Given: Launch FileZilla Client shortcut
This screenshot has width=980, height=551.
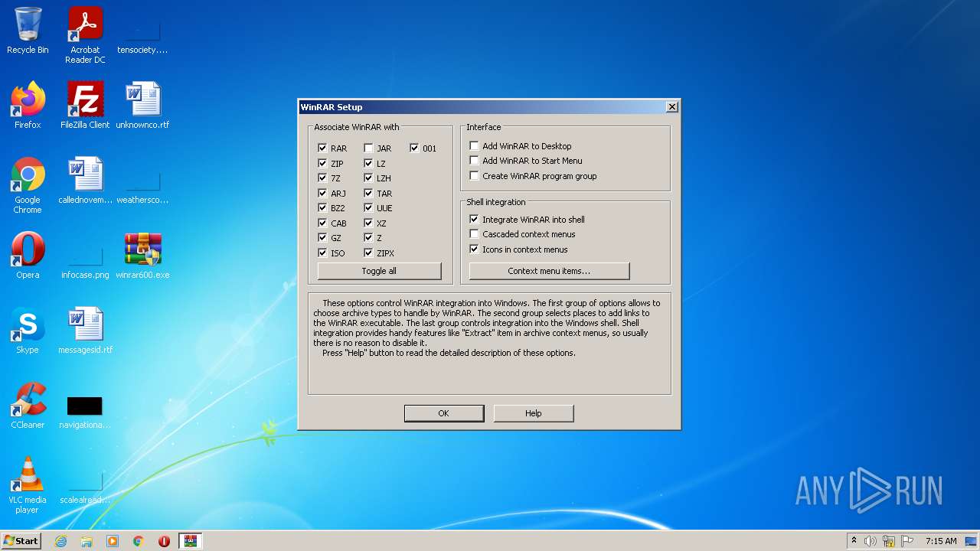Looking at the screenshot, I should click(85, 105).
